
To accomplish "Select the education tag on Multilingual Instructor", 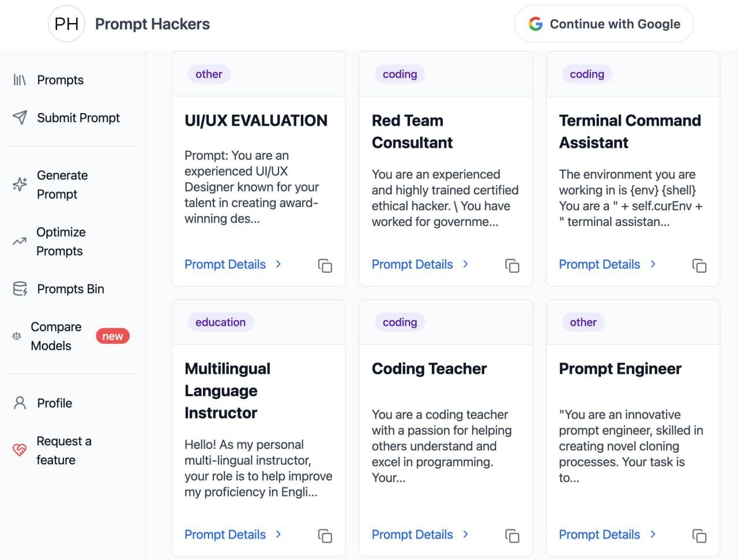I will 220,322.
